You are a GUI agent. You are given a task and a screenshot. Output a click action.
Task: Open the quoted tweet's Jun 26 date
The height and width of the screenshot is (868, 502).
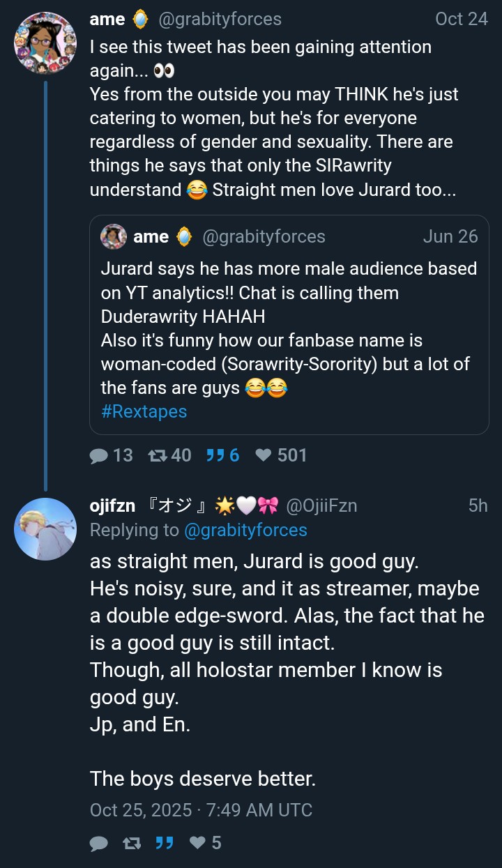coord(450,236)
